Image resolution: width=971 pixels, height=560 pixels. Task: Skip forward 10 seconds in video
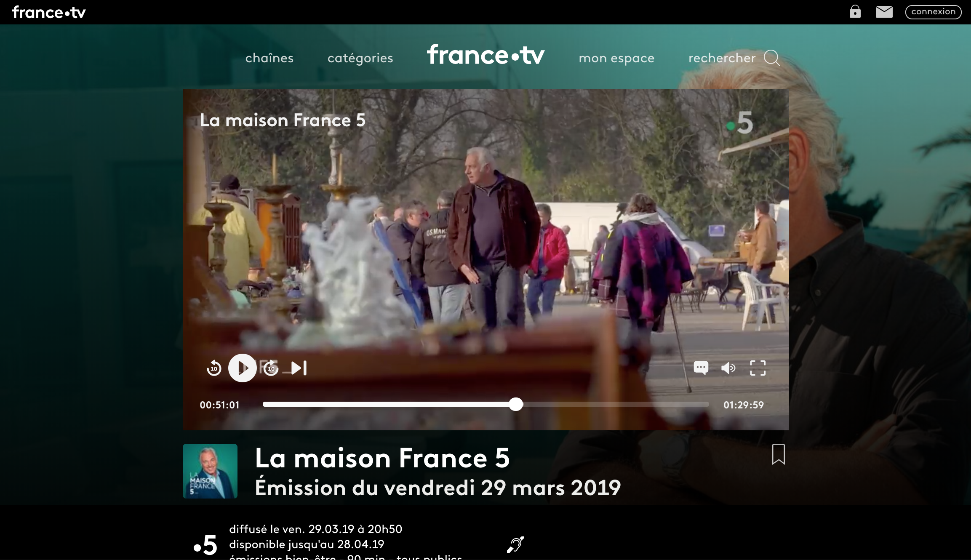(x=271, y=368)
